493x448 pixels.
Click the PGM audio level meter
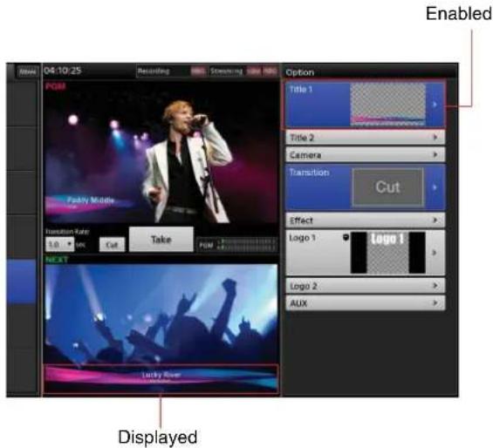(x=247, y=245)
